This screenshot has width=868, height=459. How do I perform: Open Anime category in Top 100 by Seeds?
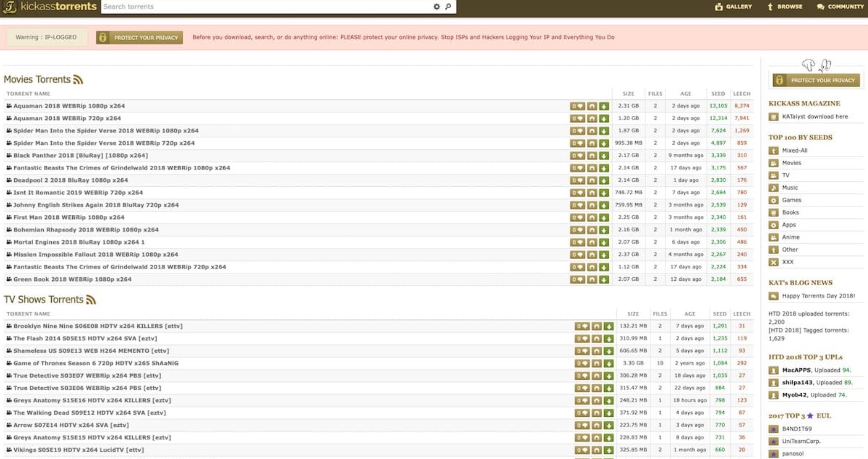click(x=791, y=237)
